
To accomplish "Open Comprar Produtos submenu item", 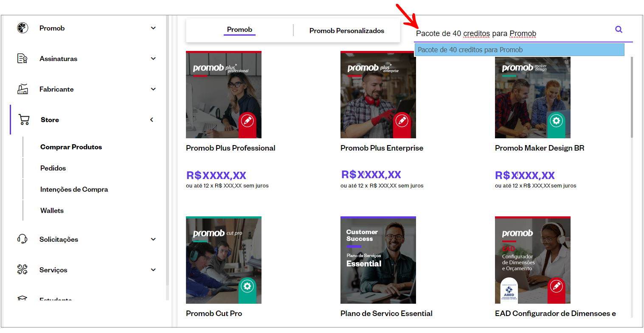I will [x=71, y=147].
